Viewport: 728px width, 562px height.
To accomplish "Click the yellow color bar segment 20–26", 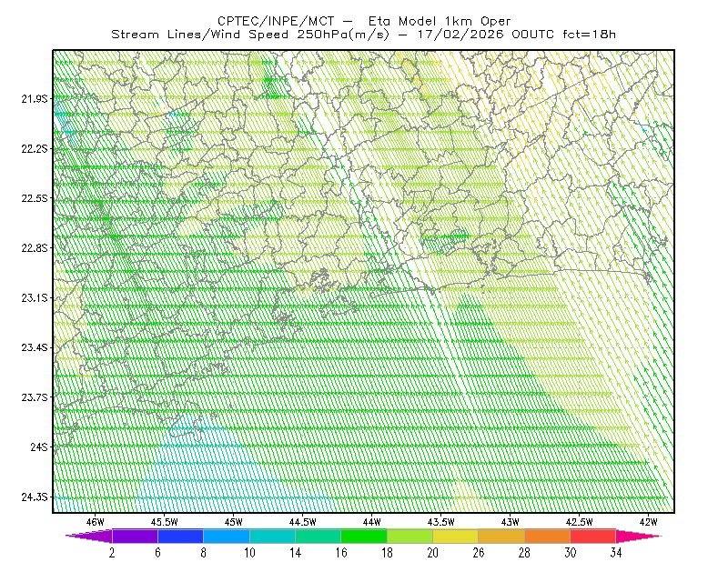I will [x=456, y=536].
